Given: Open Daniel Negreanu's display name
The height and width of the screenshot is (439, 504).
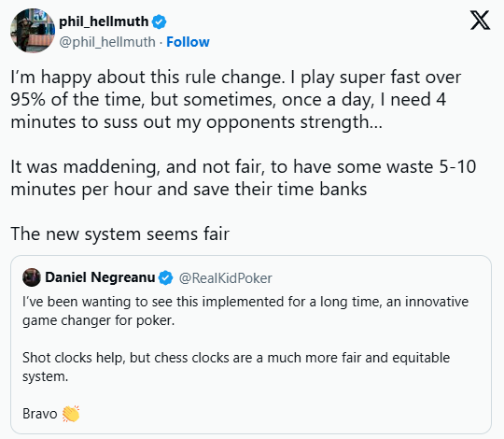Looking at the screenshot, I should (x=100, y=277).
